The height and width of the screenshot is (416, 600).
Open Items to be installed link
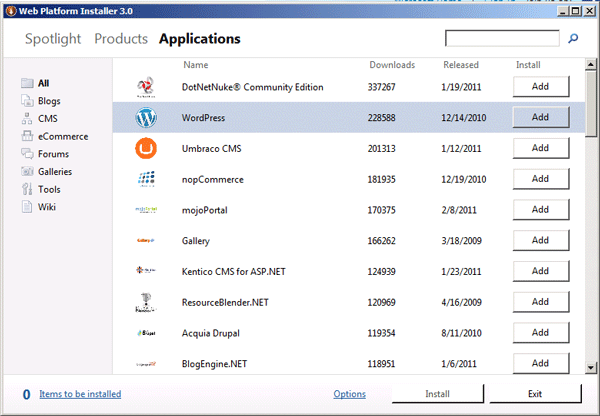click(80, 394)
